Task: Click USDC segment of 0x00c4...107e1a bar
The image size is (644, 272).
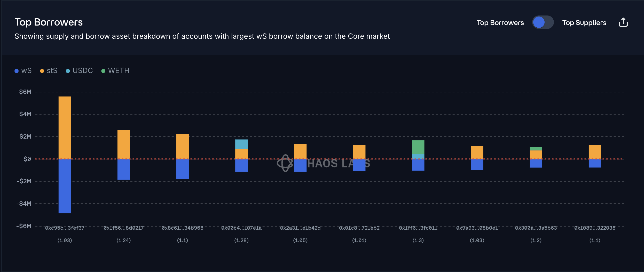Action: coord(241,144)
